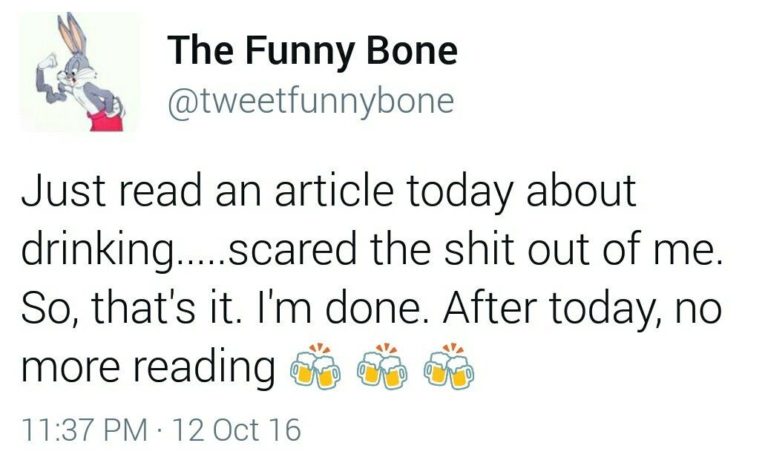This screenshot has width=768, height=463.
Task: Click the 12 Oct 16 date
Action: (237, 430)
